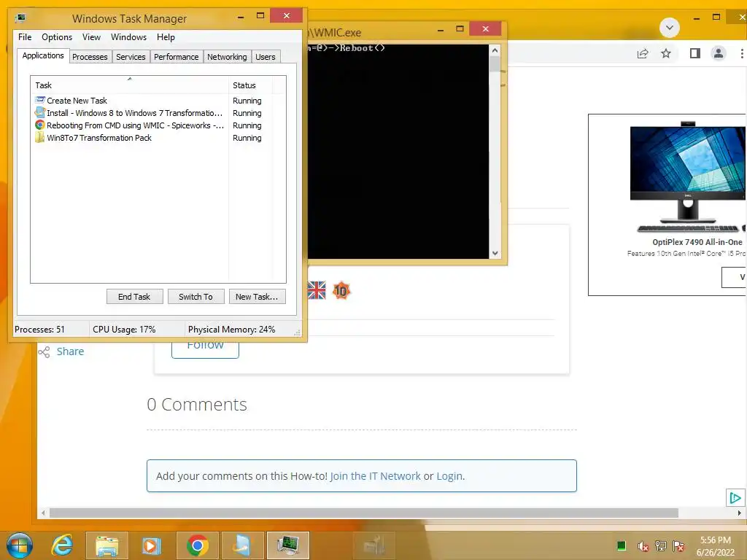Viewport: 747px width, 560px height.
Task: Click the Join the IT Network link
Action: tap(376, 475)
